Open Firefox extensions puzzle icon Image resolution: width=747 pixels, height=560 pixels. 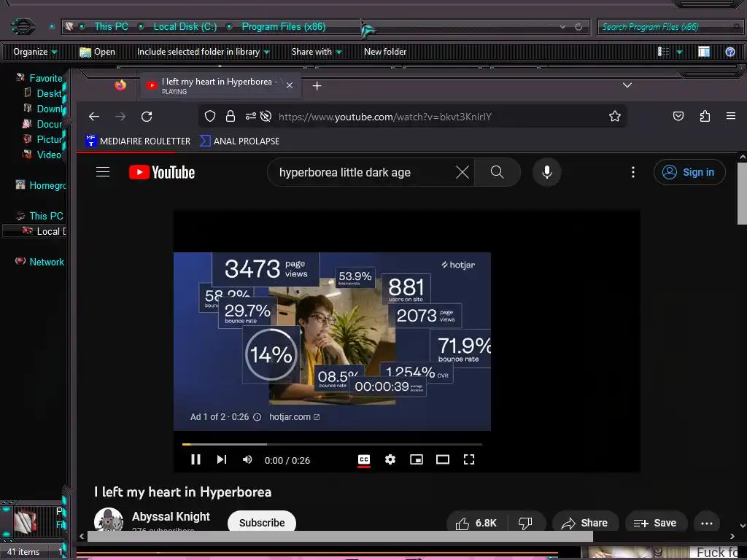(705, 116)
